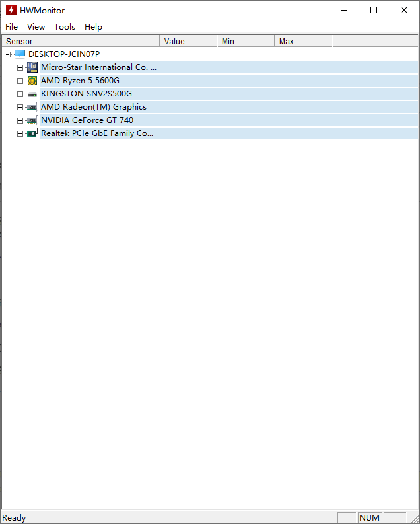Image resolution: width=420 pixels, height=524 pixels.
Task: Click the HWMonitor lightning bolt app icon
Action: pyautogui.click(x=11, y=10)
